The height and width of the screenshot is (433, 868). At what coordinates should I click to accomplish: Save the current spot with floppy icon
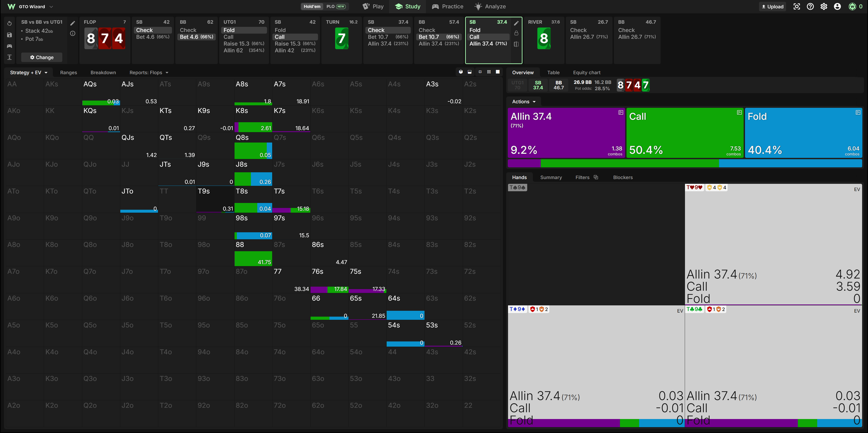point(9,35)
